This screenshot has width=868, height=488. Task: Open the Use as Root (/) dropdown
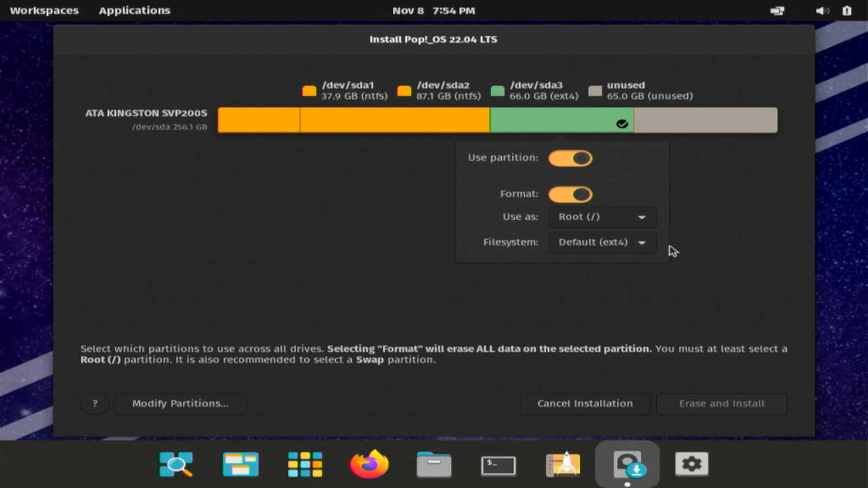tap(602, 217)
